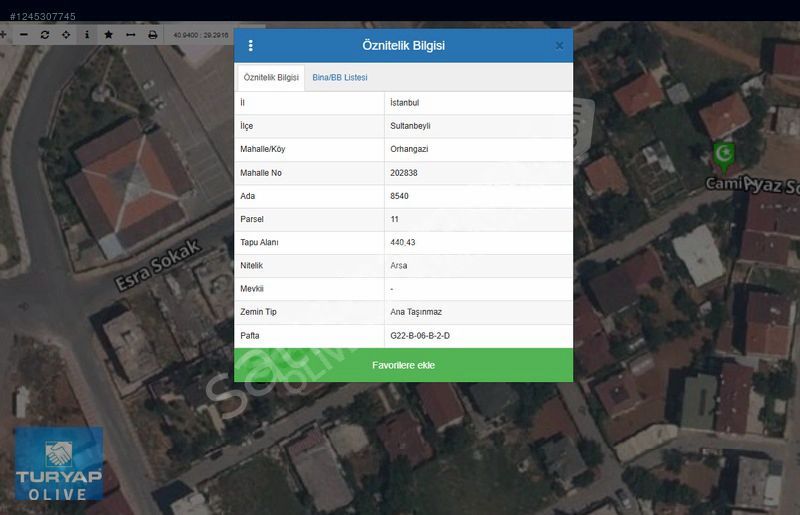Image resolution: width=800 pixels, height=515 pixels.
Task: Print the map using printer icon
Action: (x=152, y=34)
